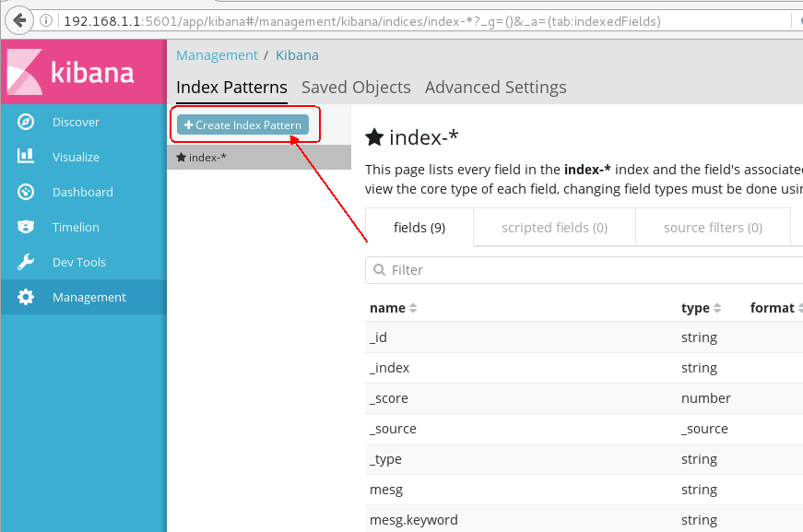Click the _type field name

point(385,459)
